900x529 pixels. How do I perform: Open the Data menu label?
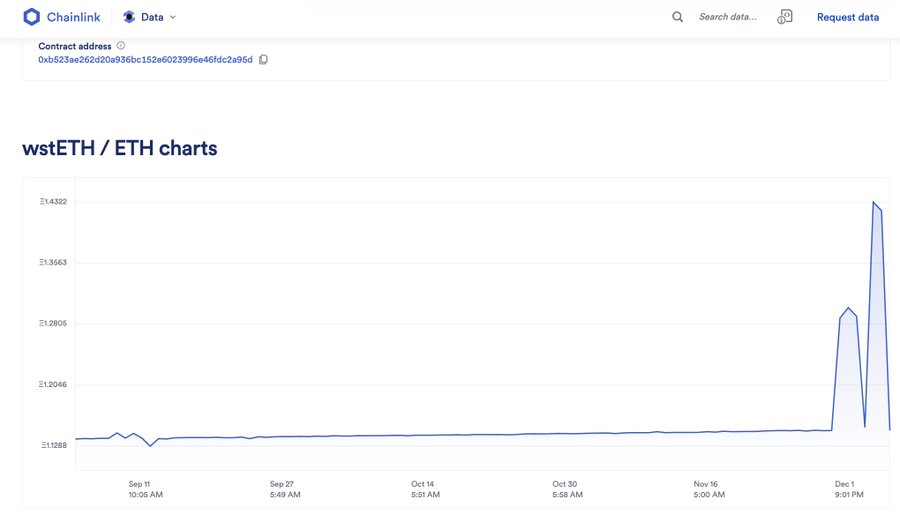point(152,17)
